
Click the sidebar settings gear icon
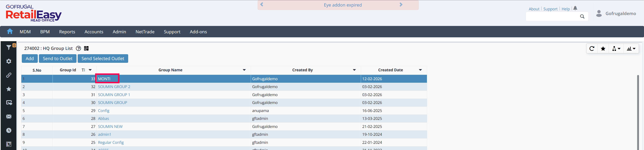(x=9, y=61)
